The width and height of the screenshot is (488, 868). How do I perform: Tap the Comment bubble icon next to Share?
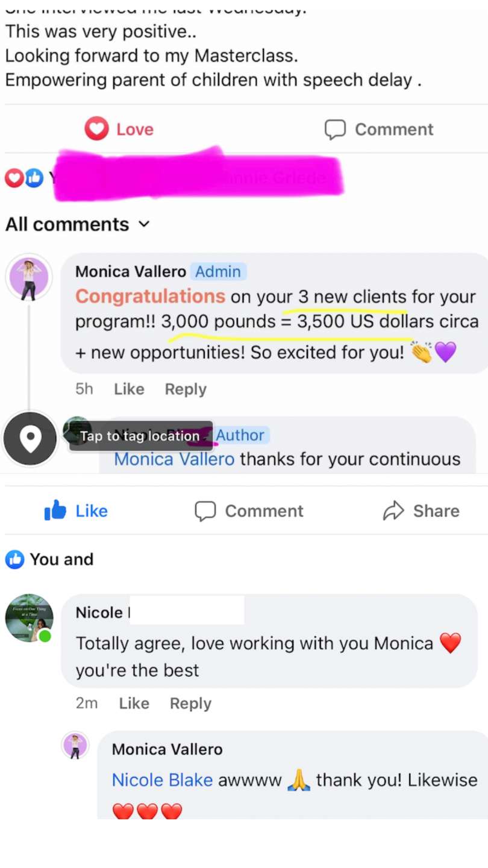205,511
